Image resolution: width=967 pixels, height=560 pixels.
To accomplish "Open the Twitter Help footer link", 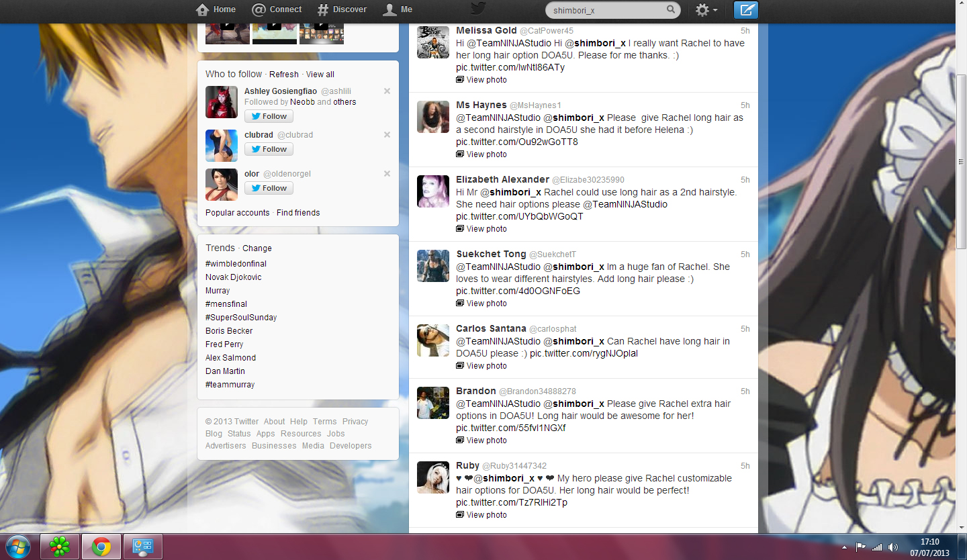I will (x=299, y=422).
